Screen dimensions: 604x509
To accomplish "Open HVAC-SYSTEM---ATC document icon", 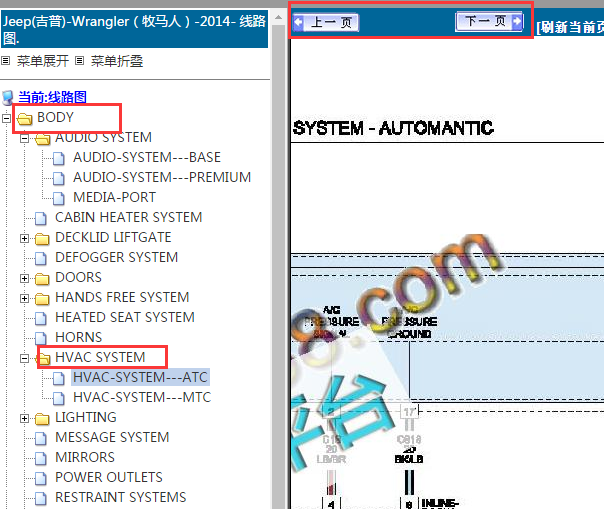I will coord(59,378).
